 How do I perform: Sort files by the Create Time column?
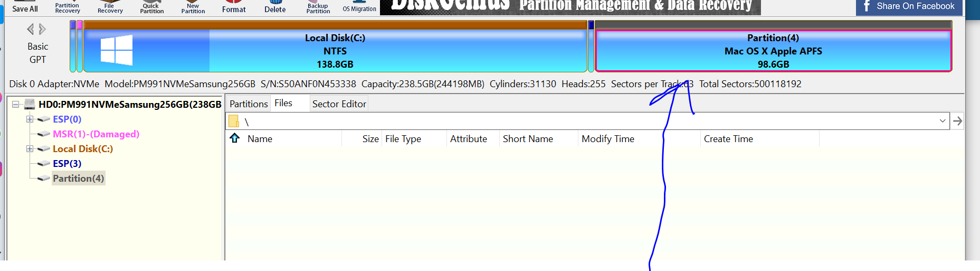coord(728,138)
